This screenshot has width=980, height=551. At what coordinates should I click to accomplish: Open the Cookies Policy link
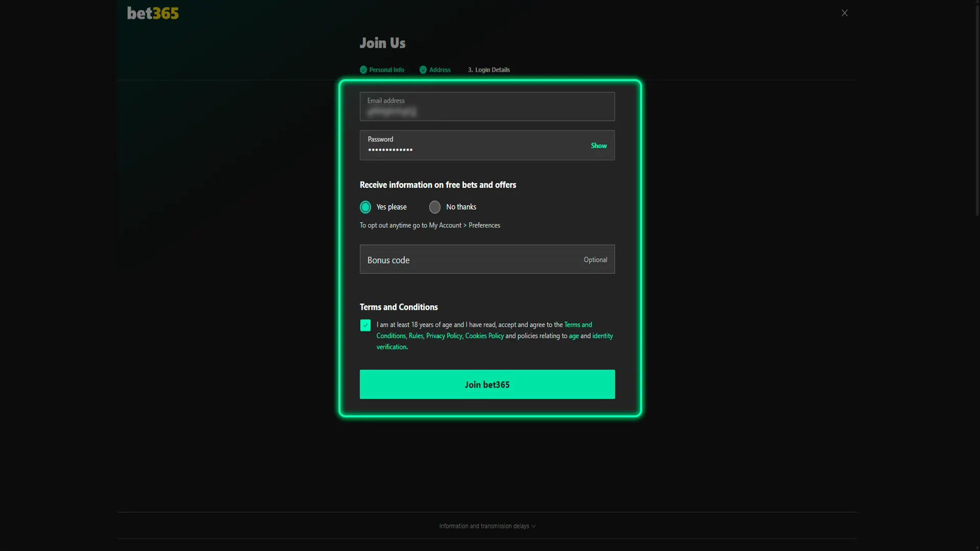(x=484, y=336)
